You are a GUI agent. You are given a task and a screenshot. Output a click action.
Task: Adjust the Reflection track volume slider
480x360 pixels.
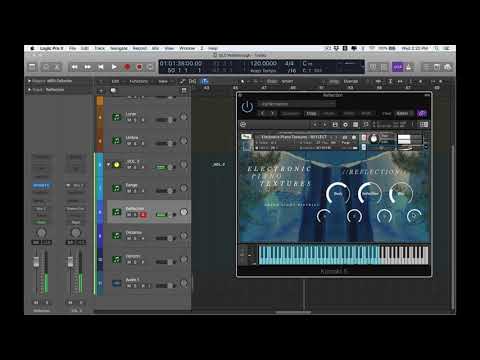166,215
